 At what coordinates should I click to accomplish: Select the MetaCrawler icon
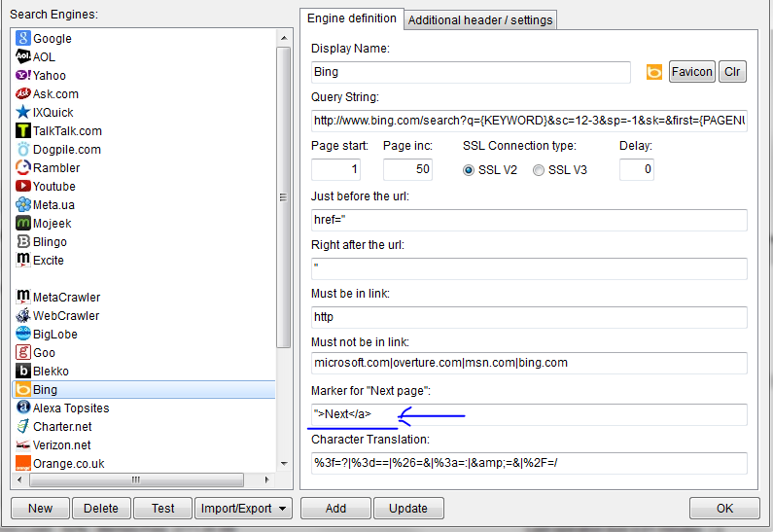click(22, 297)
